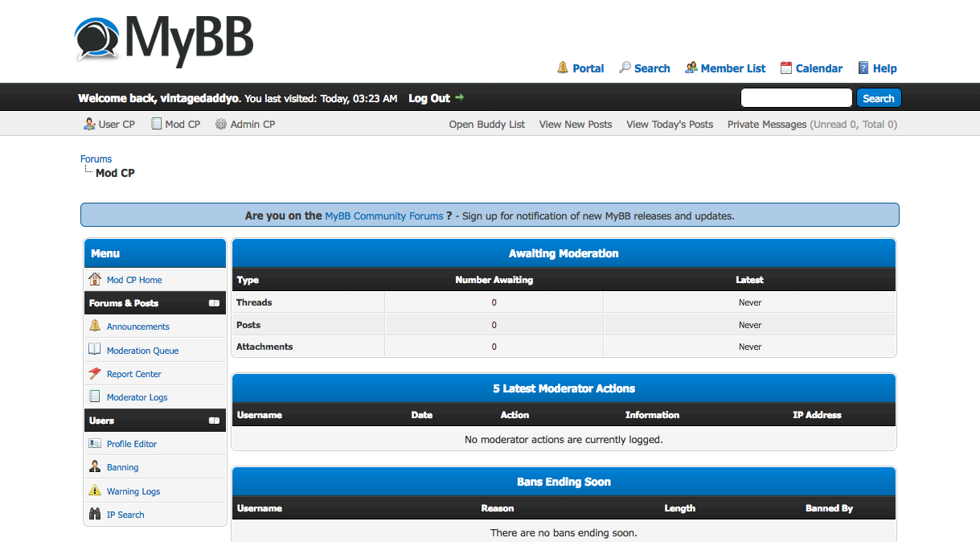Click the IP Search binoculars icon
Image resolution: width=980 pixels, height=542 pixels.
[95, 514]
